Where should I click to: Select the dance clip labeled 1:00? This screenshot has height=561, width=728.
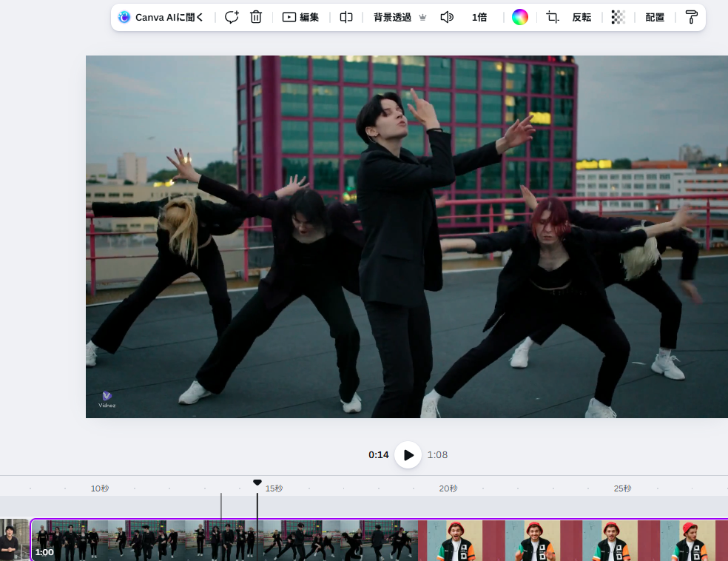click(224, 540)
